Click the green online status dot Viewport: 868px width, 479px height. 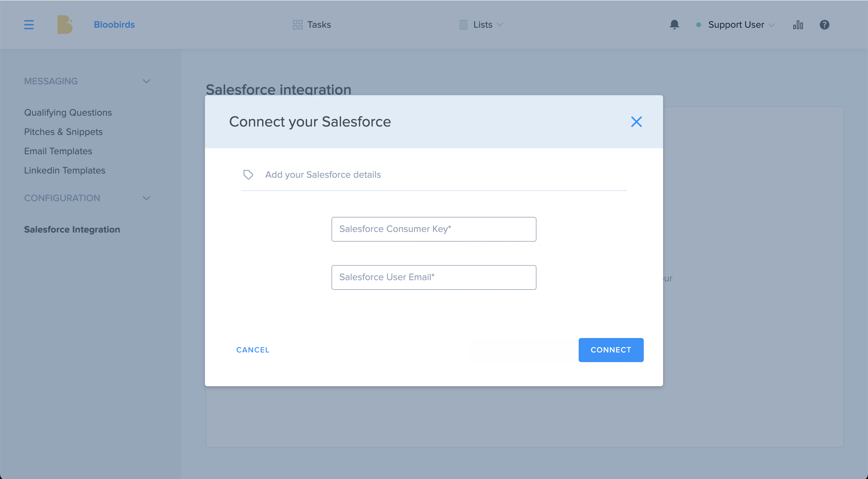(x=699, y=25)
